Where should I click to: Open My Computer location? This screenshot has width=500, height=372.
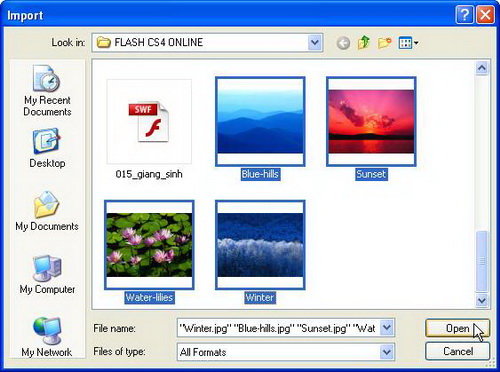coord(47,275)
